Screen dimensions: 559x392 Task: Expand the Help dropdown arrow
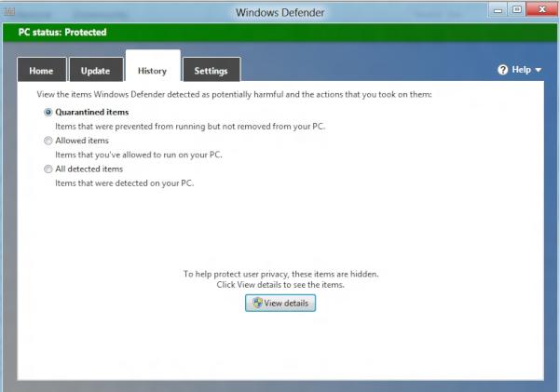[539, 70]
